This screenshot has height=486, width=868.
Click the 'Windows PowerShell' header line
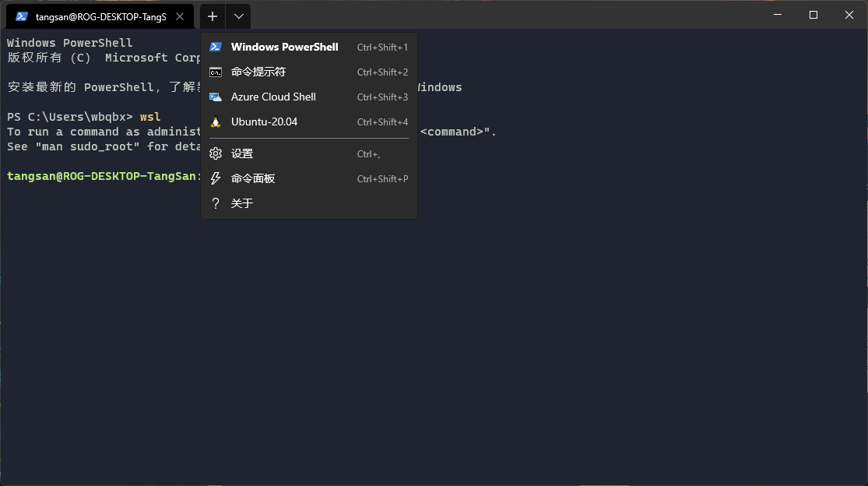(x=70, y=43)
